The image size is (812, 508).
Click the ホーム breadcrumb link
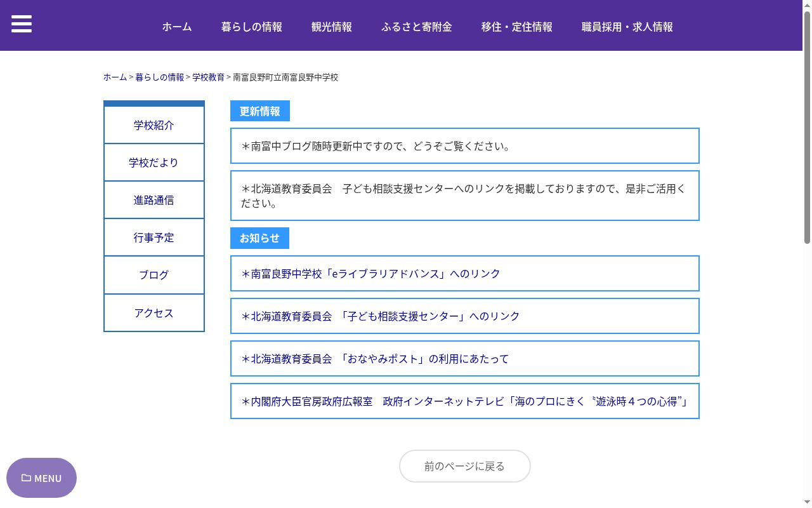(x=115, y=77)
